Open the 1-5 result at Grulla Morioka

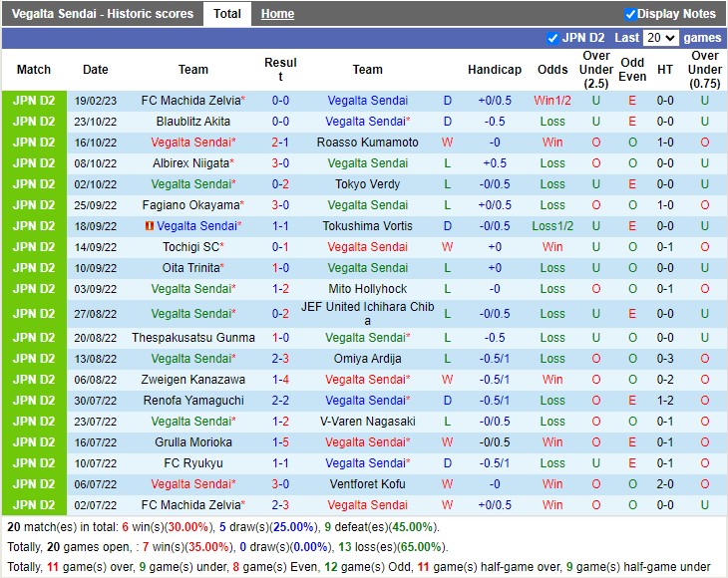pos(280,442)
